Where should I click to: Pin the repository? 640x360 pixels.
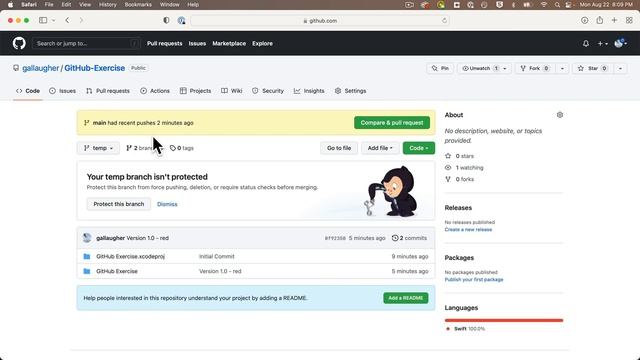[440, 68]
